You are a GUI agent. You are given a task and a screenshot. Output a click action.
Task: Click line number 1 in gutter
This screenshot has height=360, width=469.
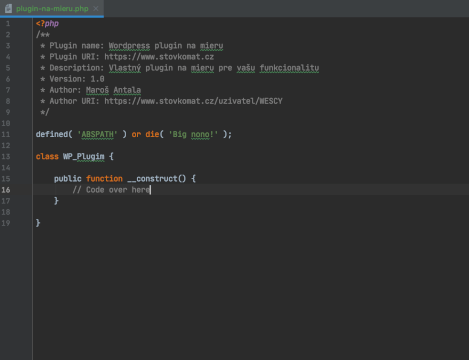tap(8, 24)
